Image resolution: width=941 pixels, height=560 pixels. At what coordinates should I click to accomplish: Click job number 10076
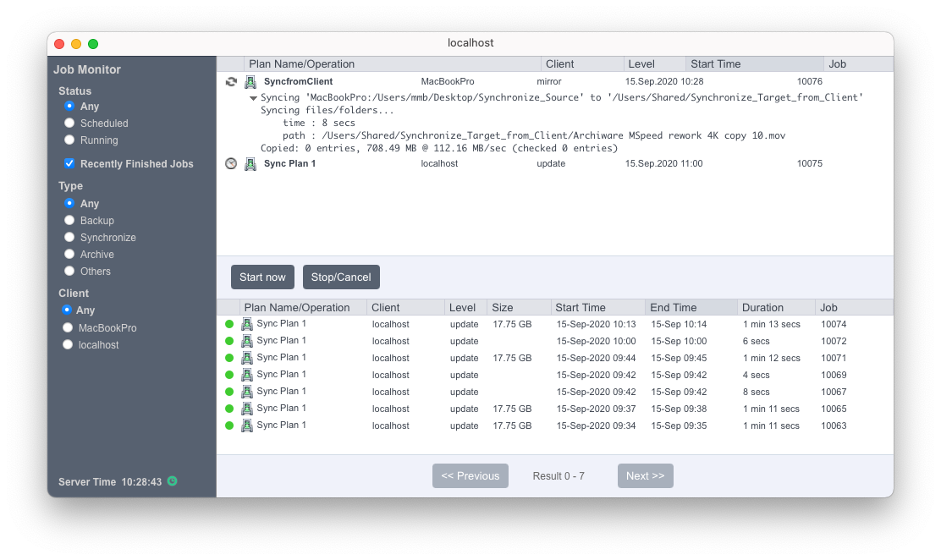[x=810, y=81]
